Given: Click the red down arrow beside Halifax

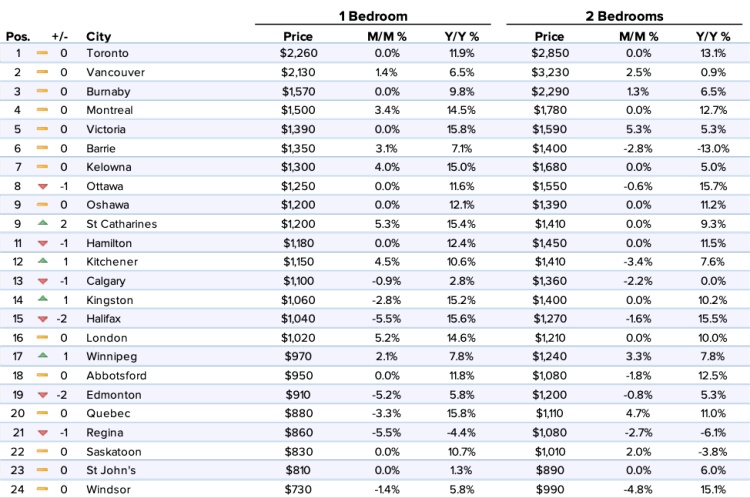Looking at the screenshot, I should (x=43, y=319).
